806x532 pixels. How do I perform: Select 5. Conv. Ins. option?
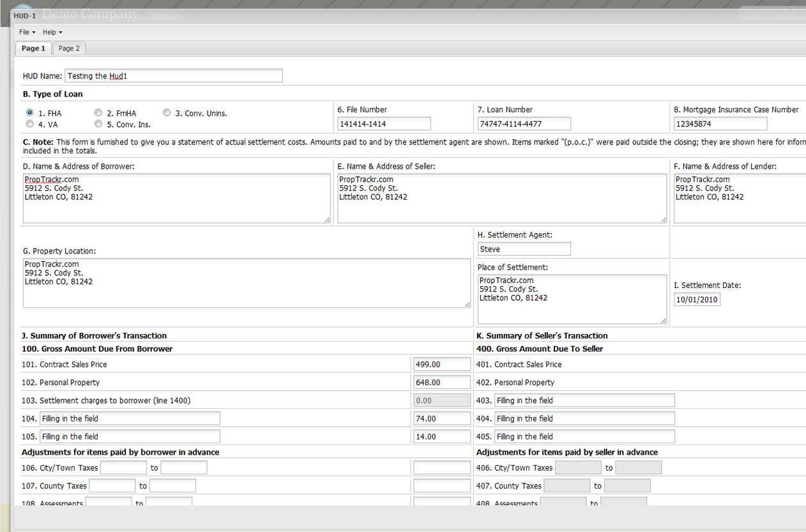pyautogui.click(x=98, y=124)
